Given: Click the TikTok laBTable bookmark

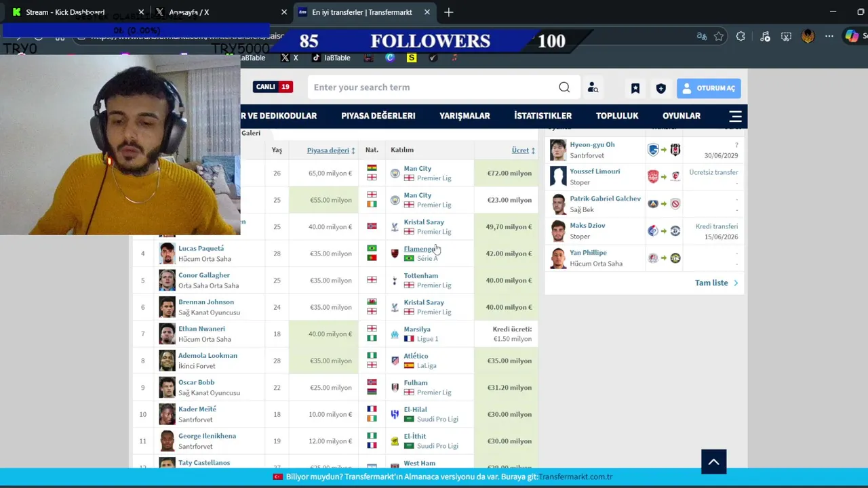Looking at the screenshot, I should pos(332,58).
